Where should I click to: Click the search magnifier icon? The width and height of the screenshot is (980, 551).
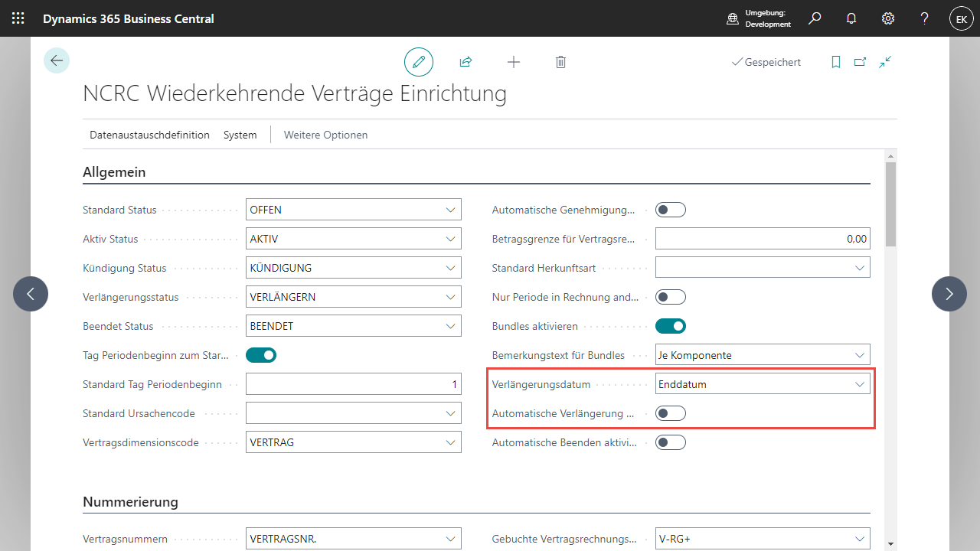815,18
